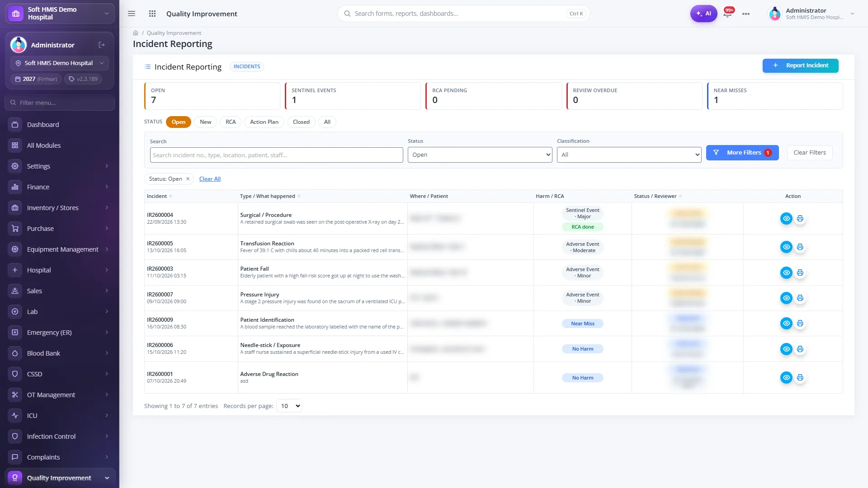
Task: Select the Closed status pill
Action: point(301,122)
